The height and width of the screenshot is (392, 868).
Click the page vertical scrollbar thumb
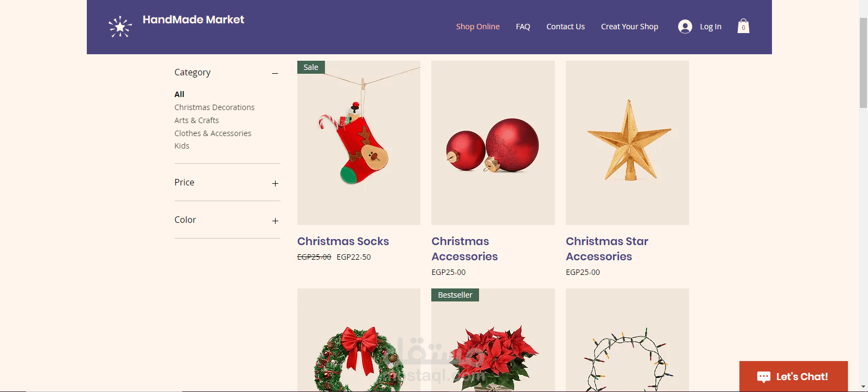pos(863,63)
